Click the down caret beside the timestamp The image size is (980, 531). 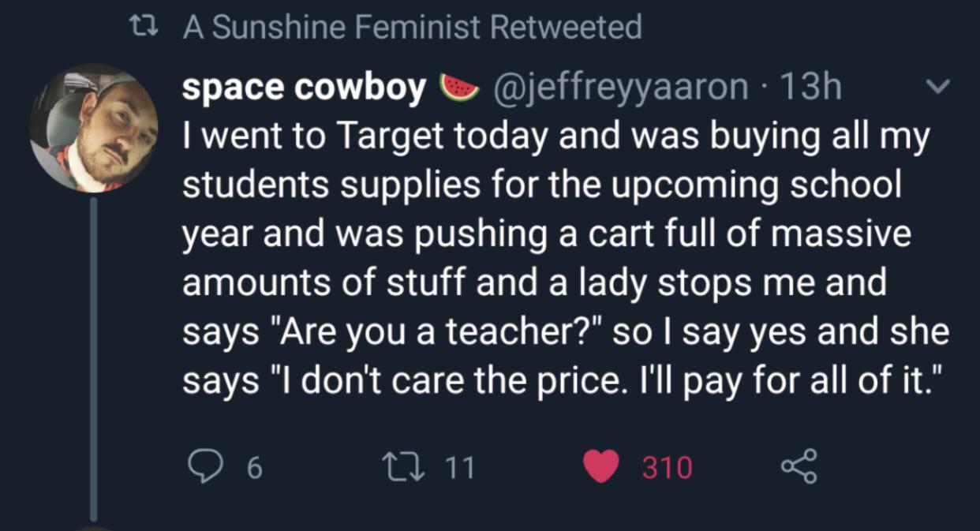[x=938, y=88]
